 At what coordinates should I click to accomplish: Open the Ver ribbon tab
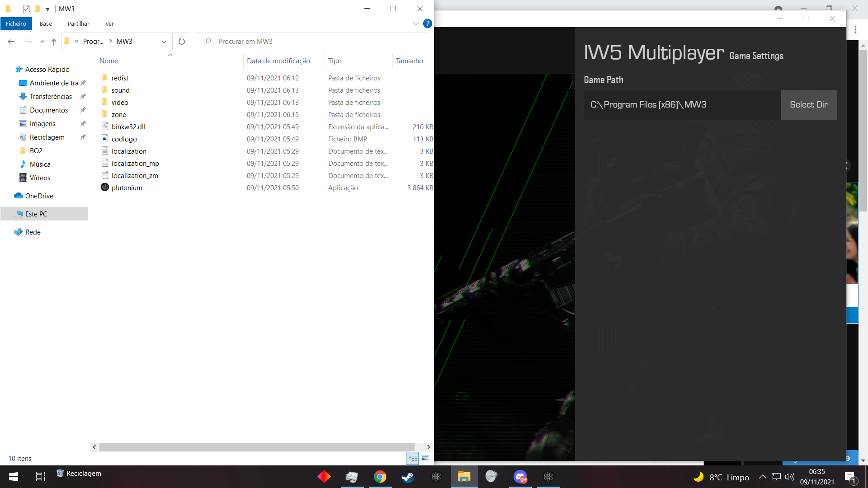(109, 23)
